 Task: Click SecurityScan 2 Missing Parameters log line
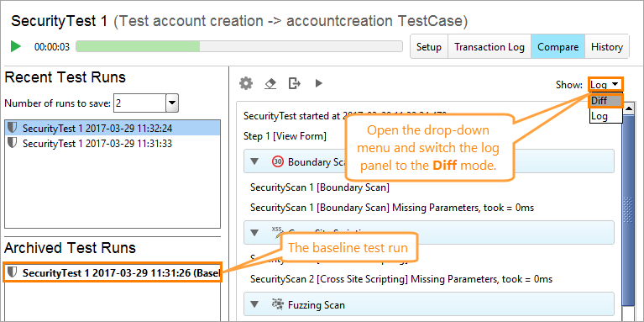(x=401, y=279)
